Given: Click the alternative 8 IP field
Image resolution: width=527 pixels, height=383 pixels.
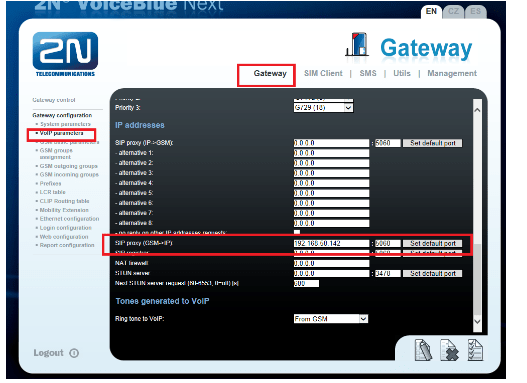Looking at the screenshot, I should coord(331,224).
